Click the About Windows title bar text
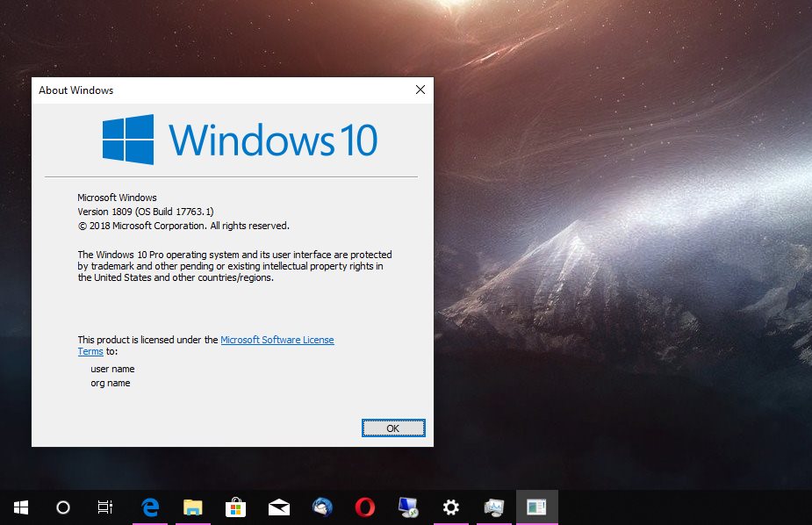 click(x=75, y=90)
